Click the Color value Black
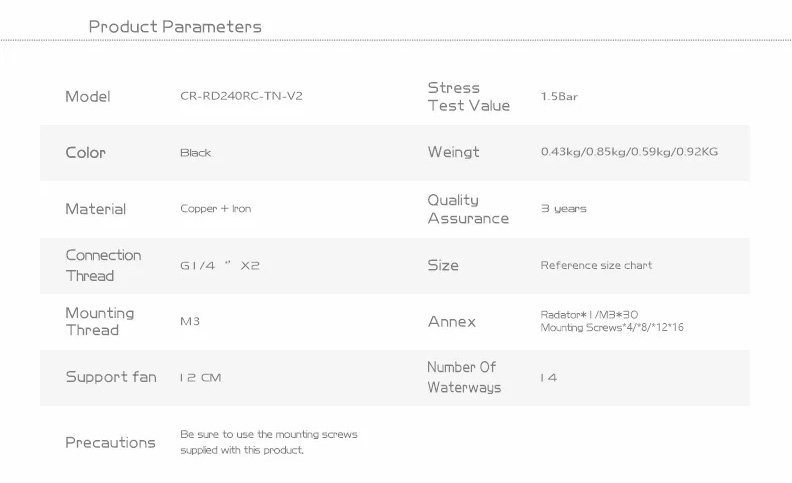 coord(195,153)
